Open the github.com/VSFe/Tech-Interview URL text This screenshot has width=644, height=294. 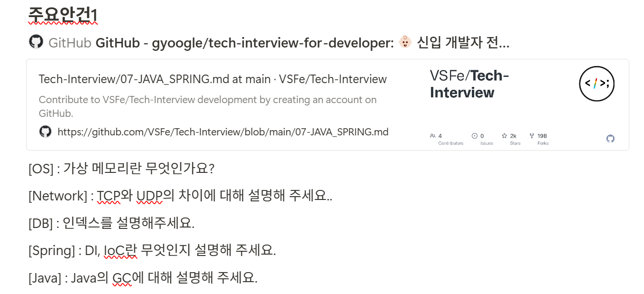coord(223,132)
